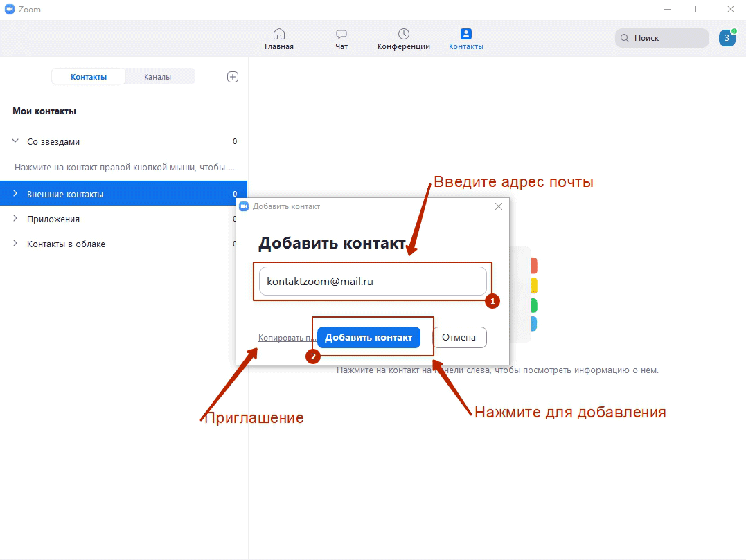This screenshot has width=746, height=560.
Task: Switch to the Контакты sub-tab in sidebar
Action: point(89,77)
